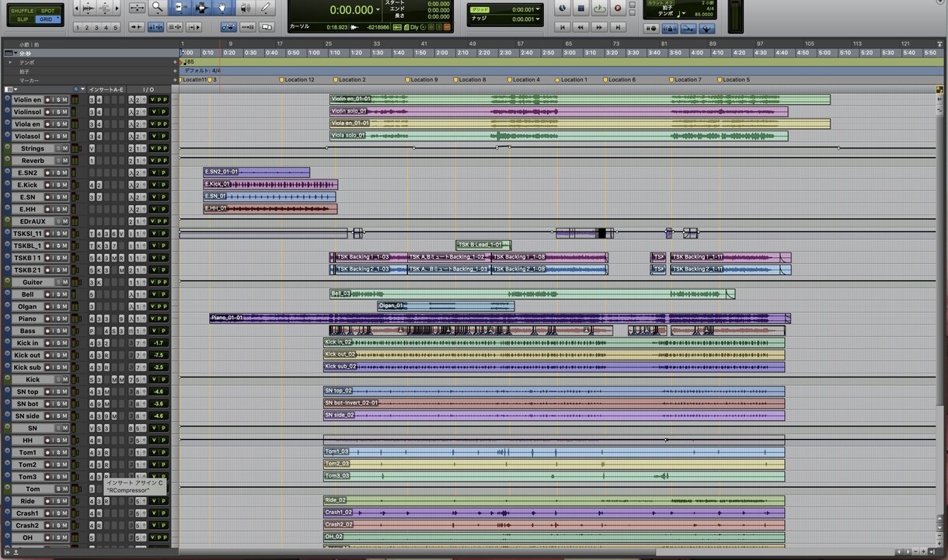Select the Trim tool
The height and width of the screenshot is (560, 948).
pos(179,8)
